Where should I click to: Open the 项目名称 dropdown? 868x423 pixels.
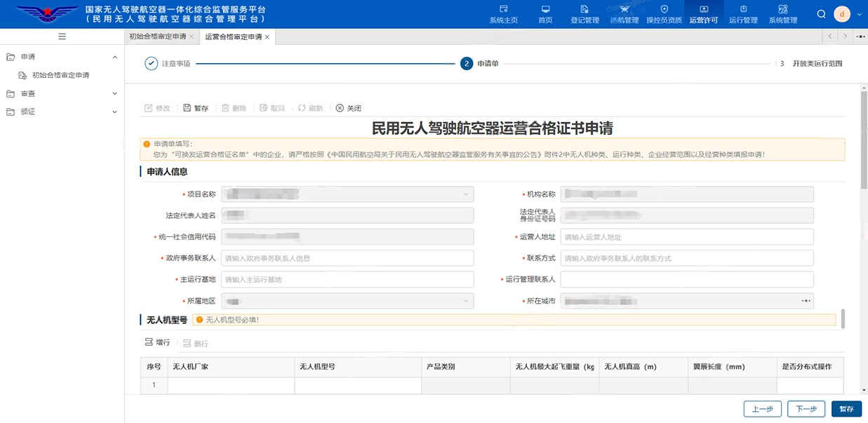(347, 194)
